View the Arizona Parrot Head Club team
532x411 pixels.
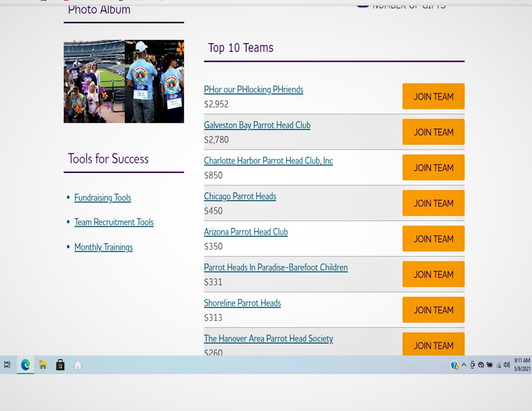pos(246,232)
